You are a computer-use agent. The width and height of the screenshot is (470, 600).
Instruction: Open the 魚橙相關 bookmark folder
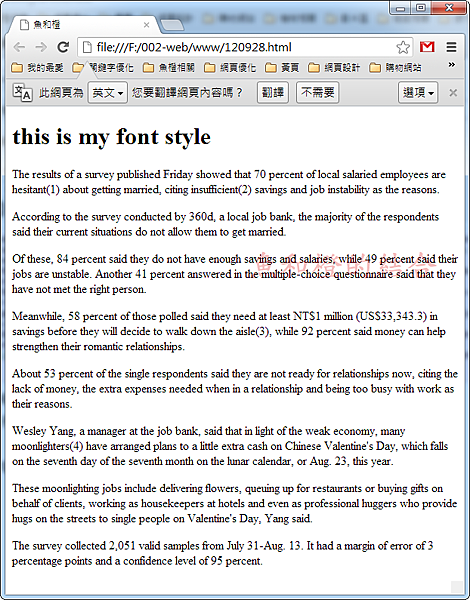click(x=169, y=68)
